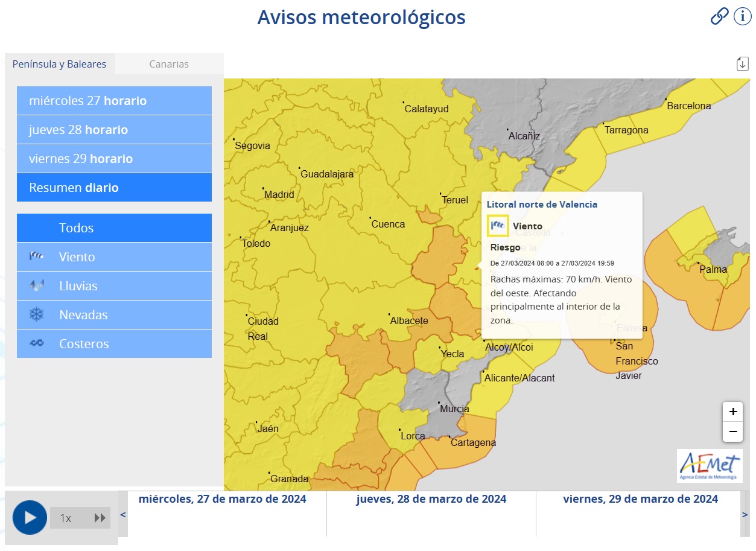
Task: Click the map download icon
Action: pyautogui.click(x=742, y=63)
